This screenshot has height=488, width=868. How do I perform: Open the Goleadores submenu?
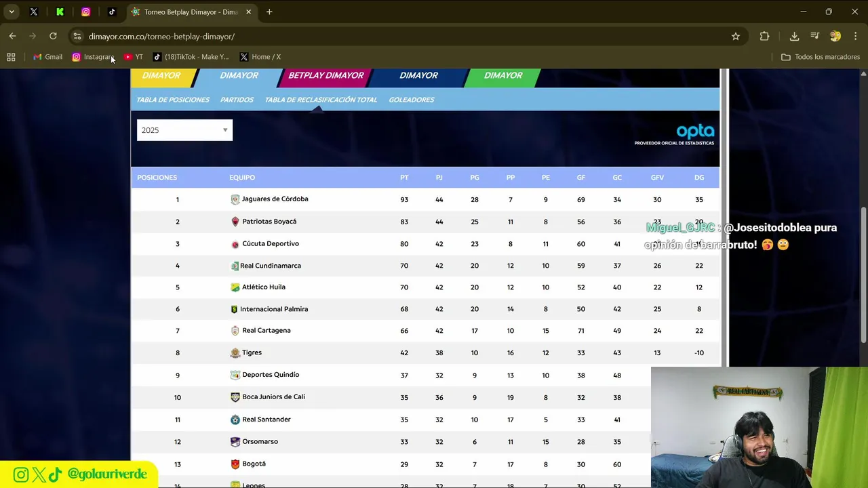click(x=412, y=100)
